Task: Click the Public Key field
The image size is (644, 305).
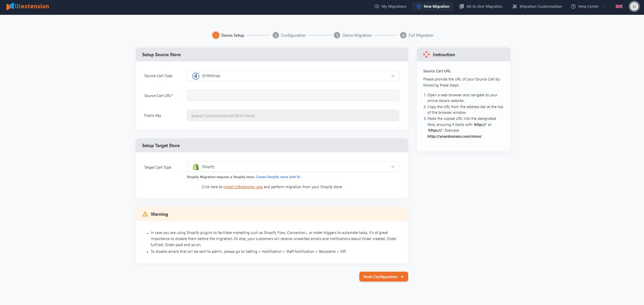Action: pos(293,115)
